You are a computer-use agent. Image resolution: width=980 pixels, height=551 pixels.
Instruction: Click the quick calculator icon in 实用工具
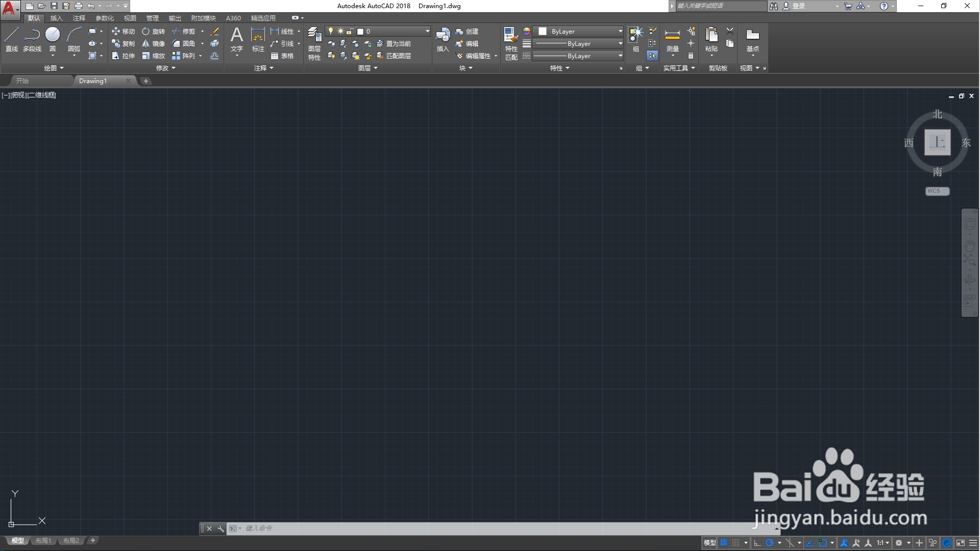click(x=691, y=56)
